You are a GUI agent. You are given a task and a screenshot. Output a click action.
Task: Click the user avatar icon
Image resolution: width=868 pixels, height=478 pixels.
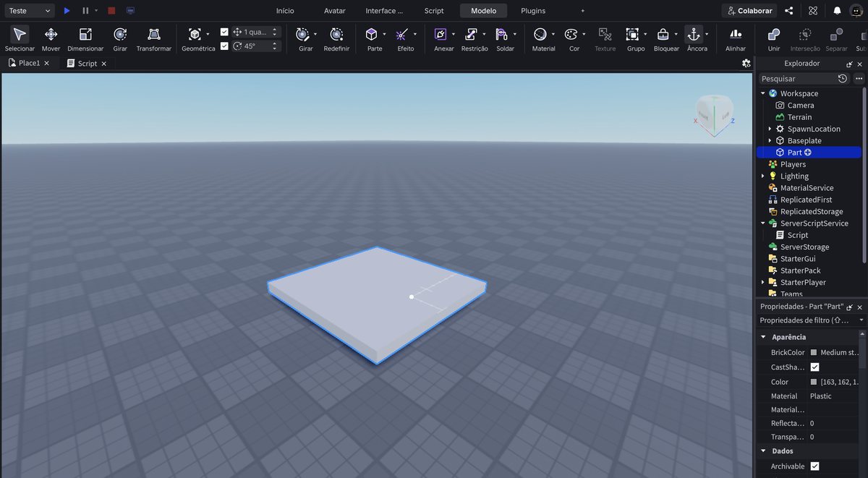coord(856,11)
